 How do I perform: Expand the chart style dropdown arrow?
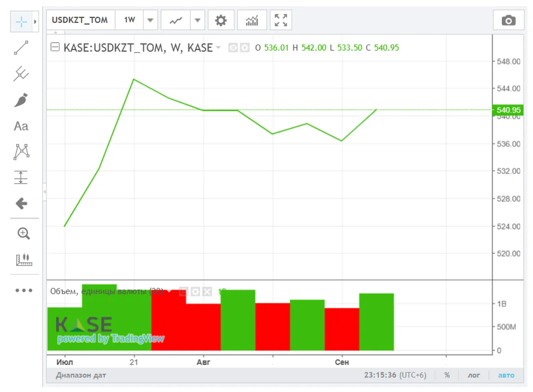point(197,21)
